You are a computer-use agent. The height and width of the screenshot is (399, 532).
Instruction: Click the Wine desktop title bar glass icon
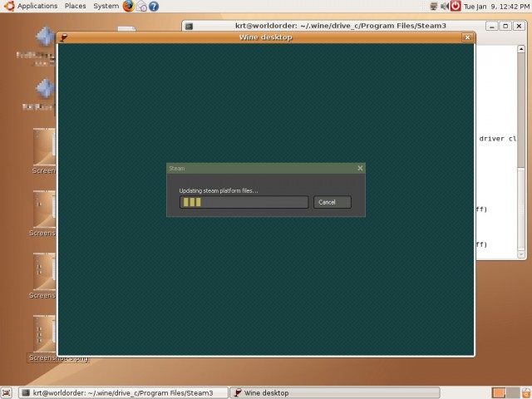[63, 37]
